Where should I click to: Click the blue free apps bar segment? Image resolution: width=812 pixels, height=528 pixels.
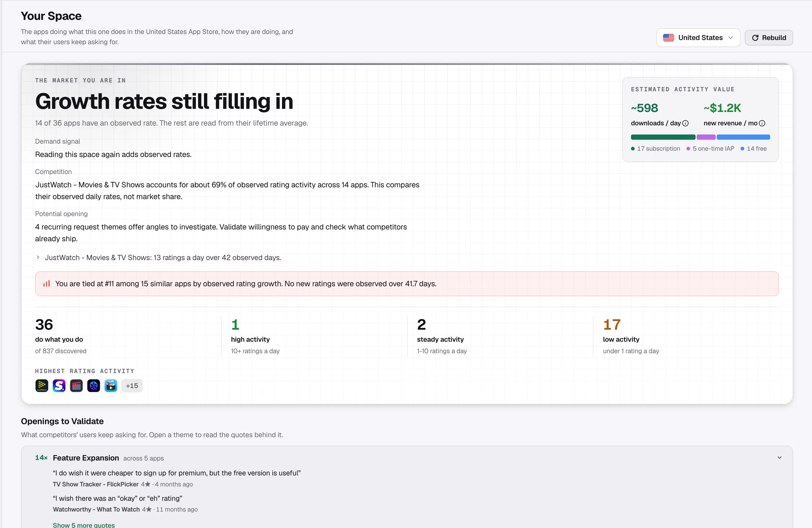(743, 137)
